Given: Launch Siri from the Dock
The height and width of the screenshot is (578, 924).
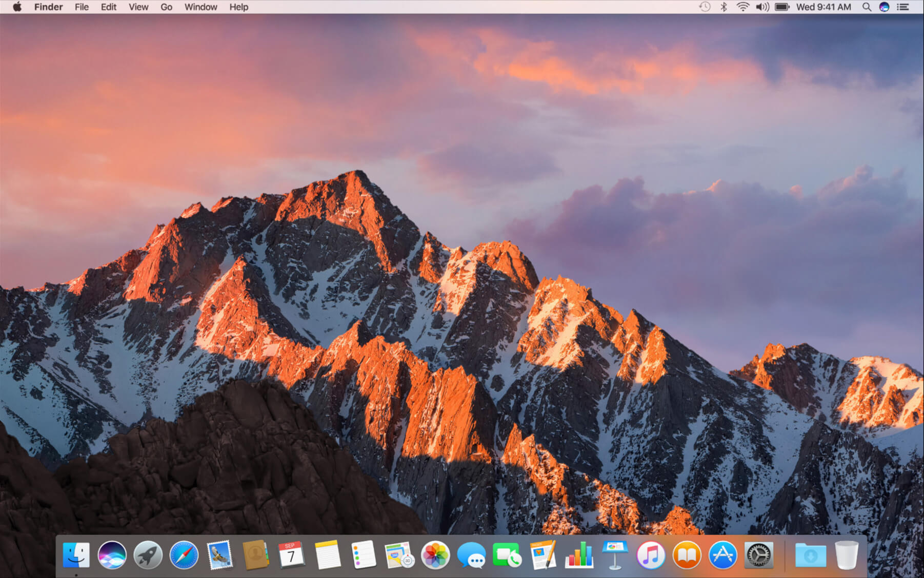Looking at the screenshot, I should [112, 555].
